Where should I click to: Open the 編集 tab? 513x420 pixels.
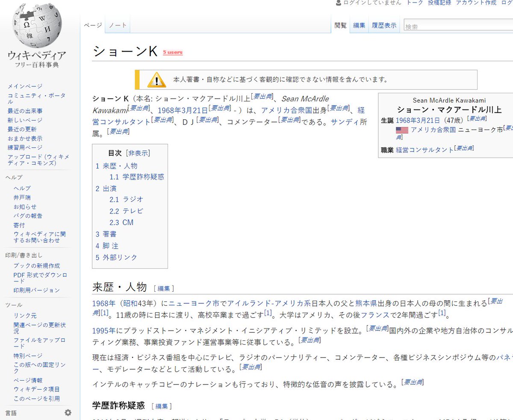359,25
